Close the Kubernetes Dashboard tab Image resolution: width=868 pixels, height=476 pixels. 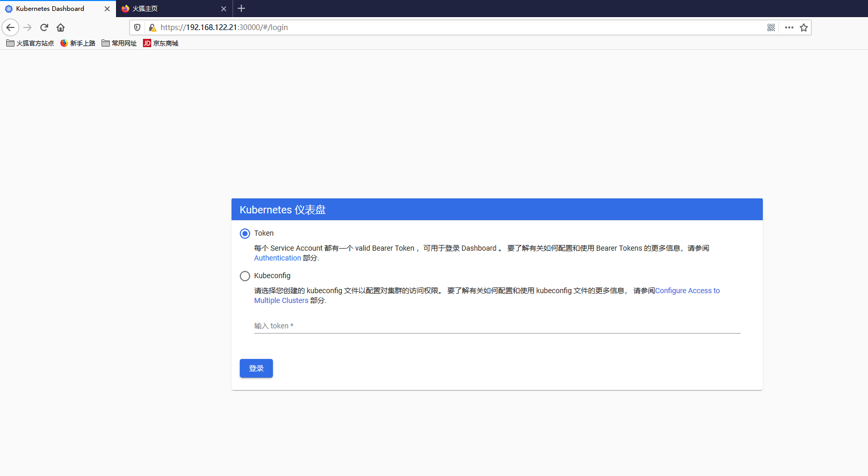point(107,9)
